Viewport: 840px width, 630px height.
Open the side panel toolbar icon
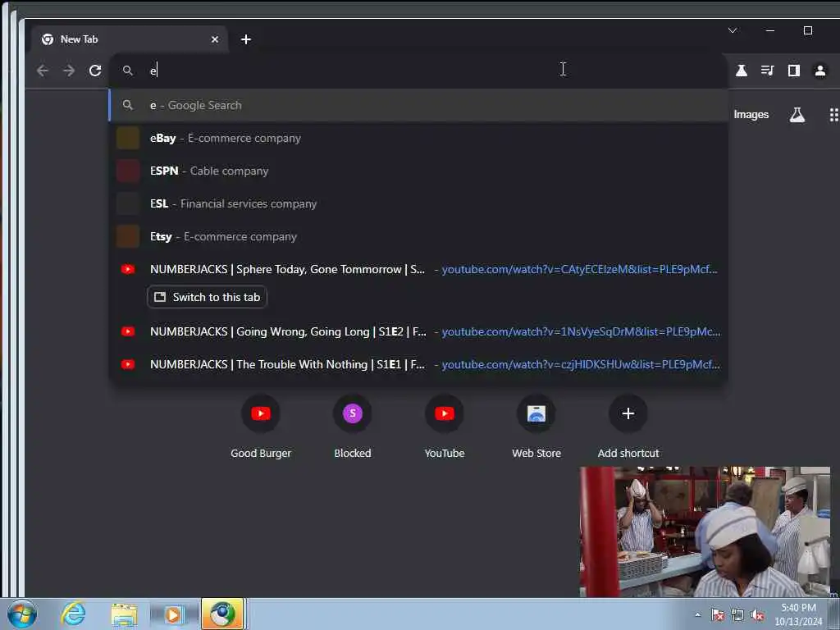point(794,71)
